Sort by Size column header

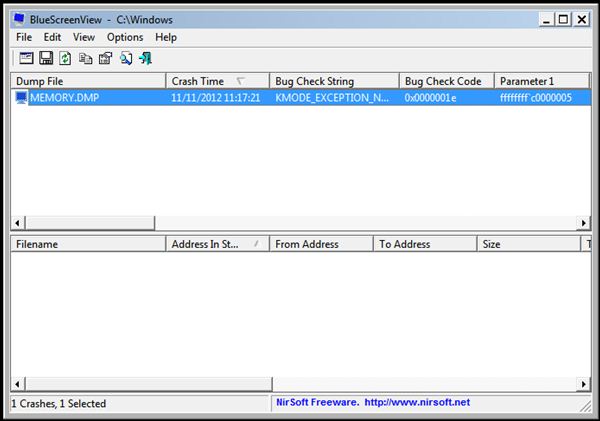[528, 244]
